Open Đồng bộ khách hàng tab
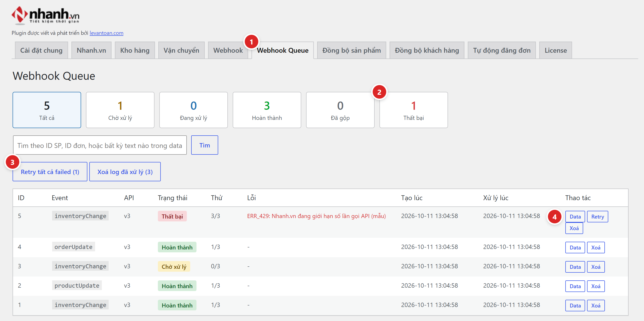 427,50
